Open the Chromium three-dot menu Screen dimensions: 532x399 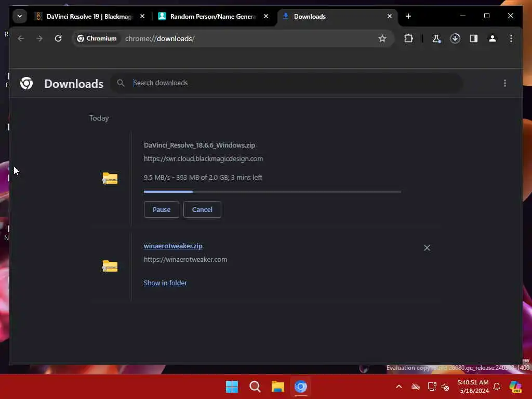511,38
